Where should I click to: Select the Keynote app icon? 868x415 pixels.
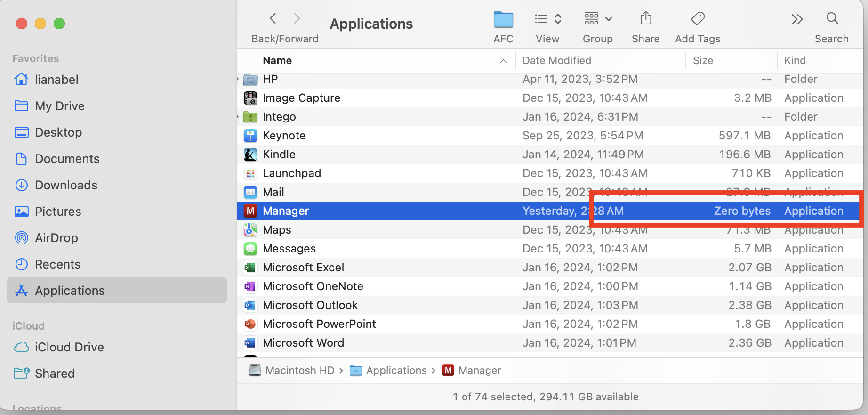tap(250, 136)
